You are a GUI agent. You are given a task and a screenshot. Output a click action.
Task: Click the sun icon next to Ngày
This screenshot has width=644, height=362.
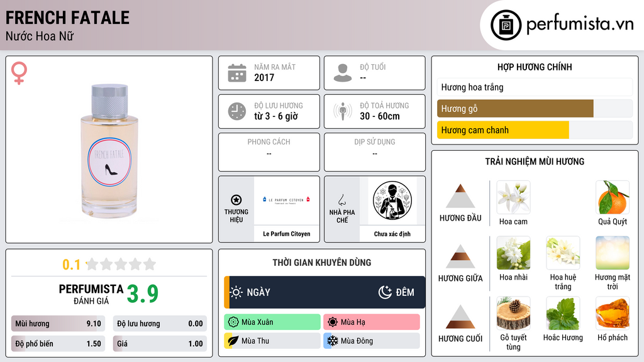[x=236, y=292]
